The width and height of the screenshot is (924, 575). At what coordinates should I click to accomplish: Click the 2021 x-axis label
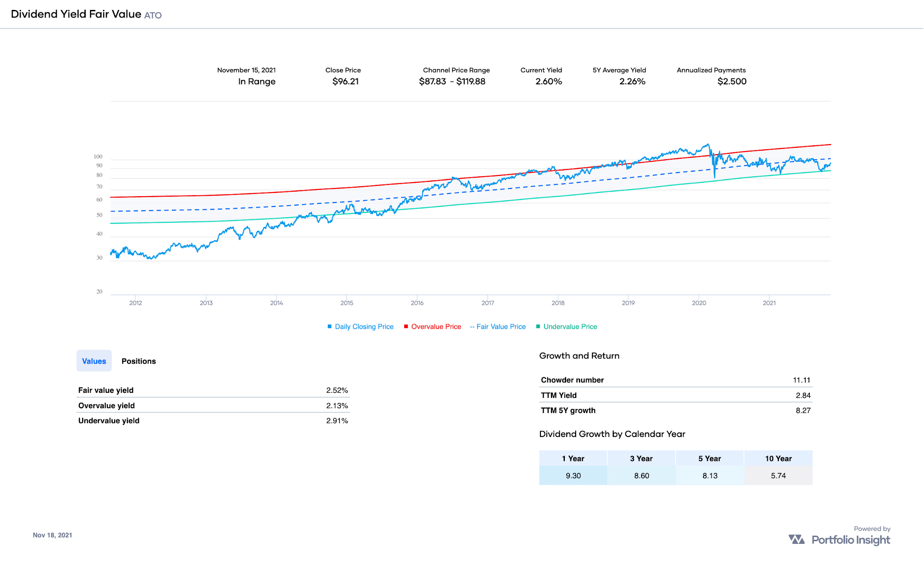pyautogui.click(x=769, y=303)
